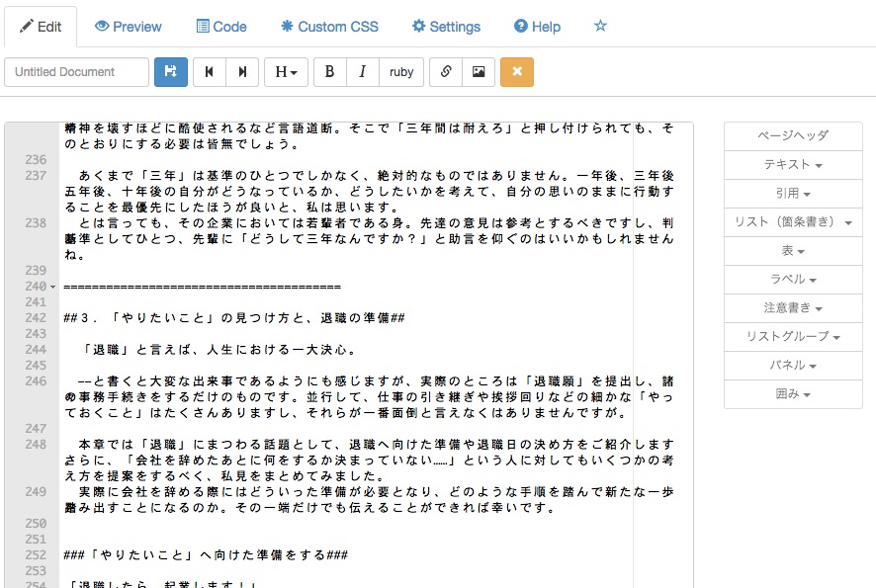Viewport: 876px width, 588px height.
Task: Click the star icon tab
Action: tap(600, 26)
